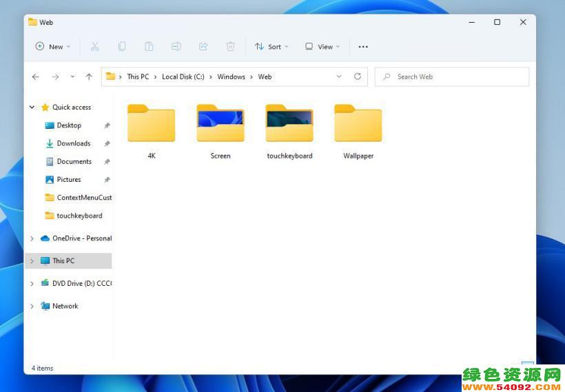Click the pin icon beside Documents
Image resolution: width=565 pixels, height=392 pixels.
point(107,161)
